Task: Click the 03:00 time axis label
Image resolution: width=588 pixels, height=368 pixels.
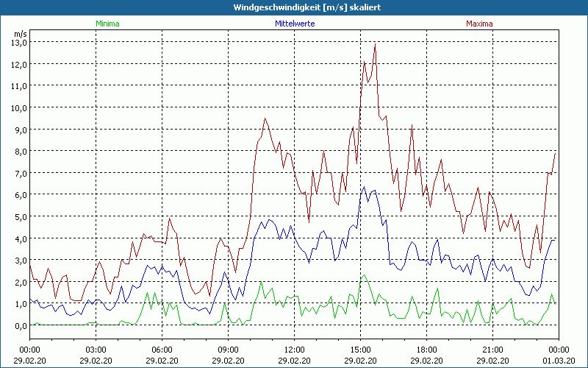Action: [96, 350]
